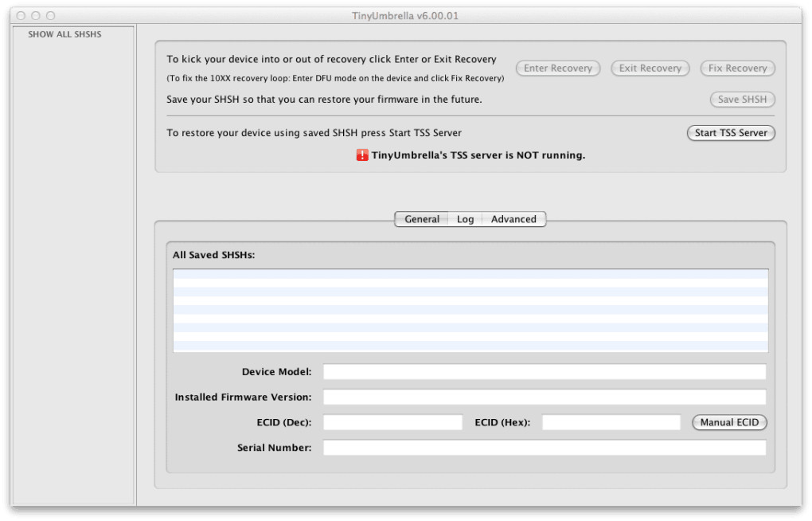Open the Advanced tab

tap(513, 219)
